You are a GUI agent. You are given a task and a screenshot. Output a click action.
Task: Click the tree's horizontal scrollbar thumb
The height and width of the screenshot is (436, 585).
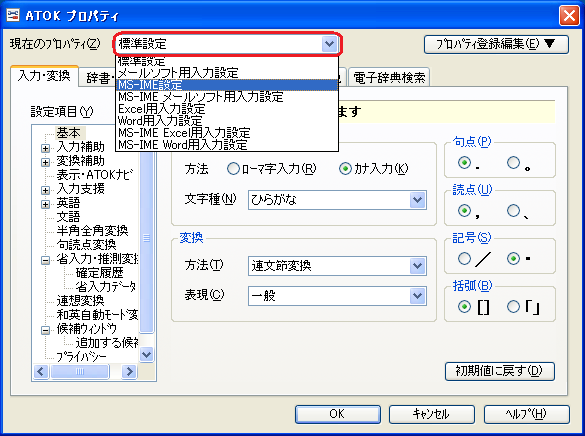(x=80, y=371)
